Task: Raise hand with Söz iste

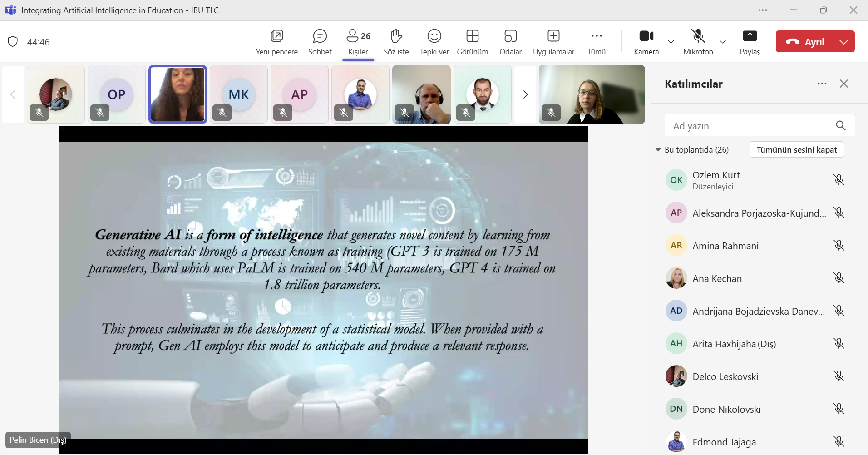Action: pos(396,42)
